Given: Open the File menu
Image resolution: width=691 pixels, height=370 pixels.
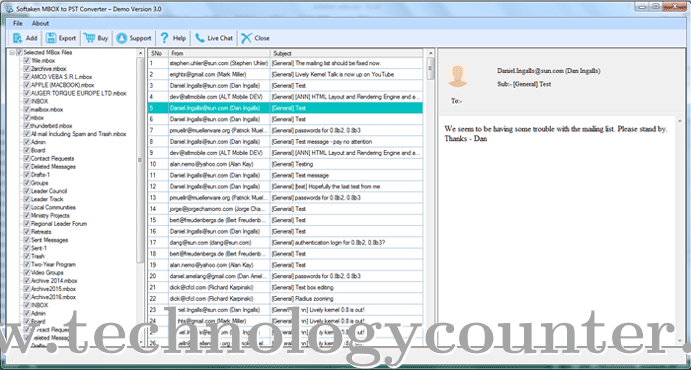Looking at the screenshot, I should (x=18, y=23).
